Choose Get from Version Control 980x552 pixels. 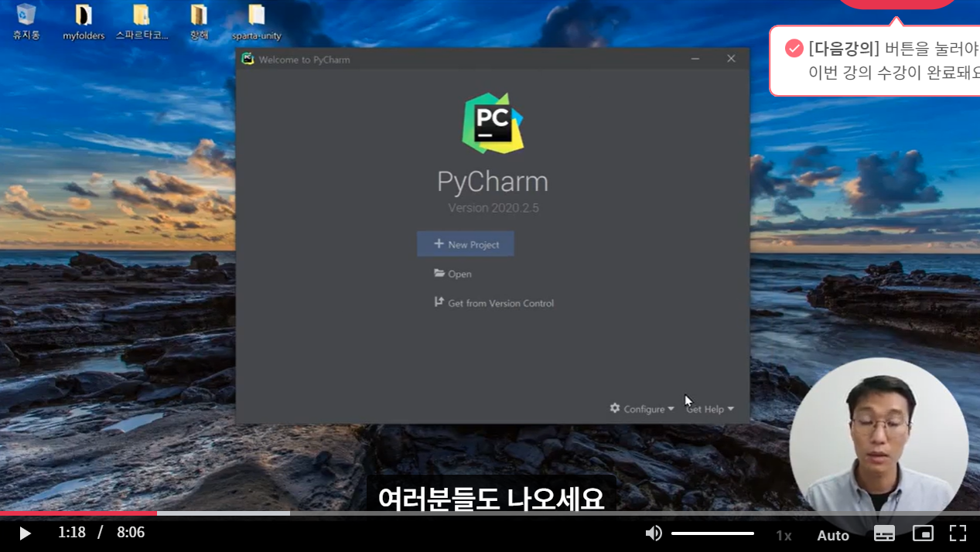[494, 303]
